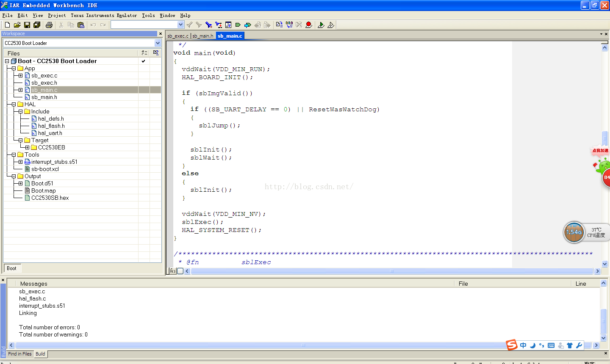Toggle the IME moon half-width mode

pos(532,345)
